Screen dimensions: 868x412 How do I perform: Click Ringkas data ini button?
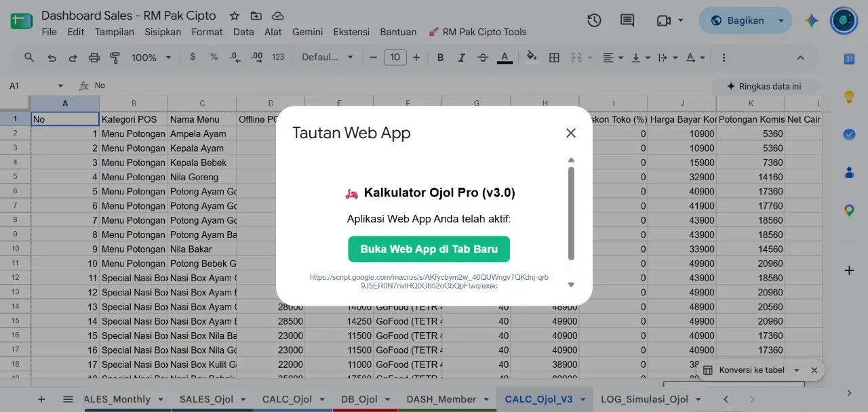tap(764, 86)
